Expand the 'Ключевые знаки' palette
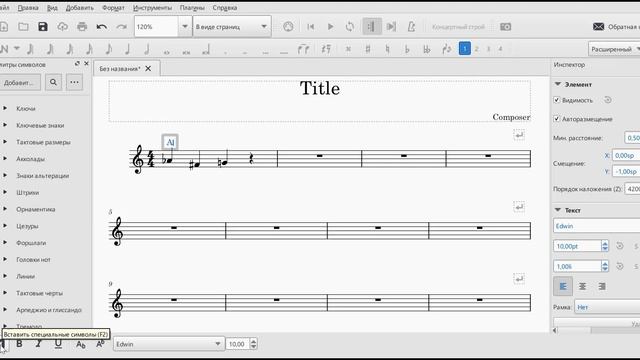640x360 pixels. pos(5,125)
